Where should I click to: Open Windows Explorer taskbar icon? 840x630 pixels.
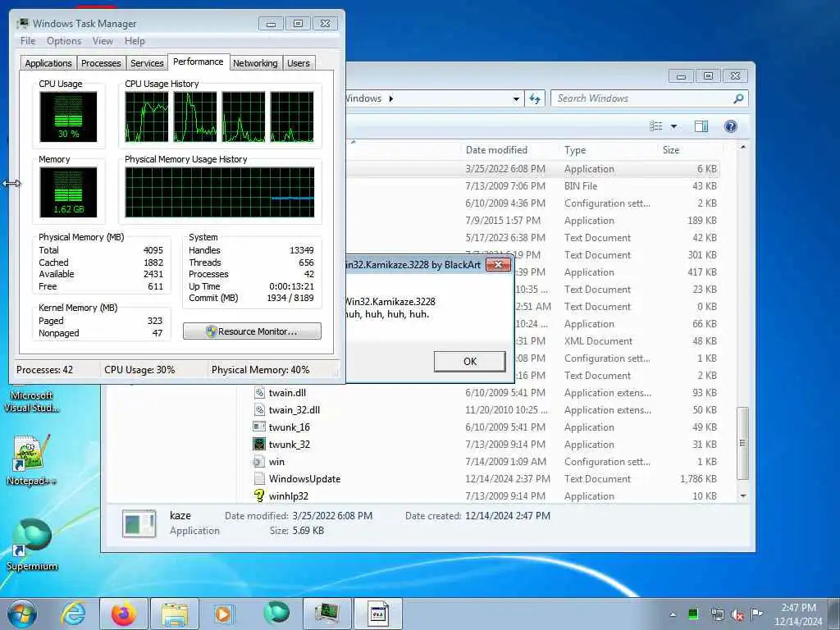pyautogui.click(x=174, y=614)
